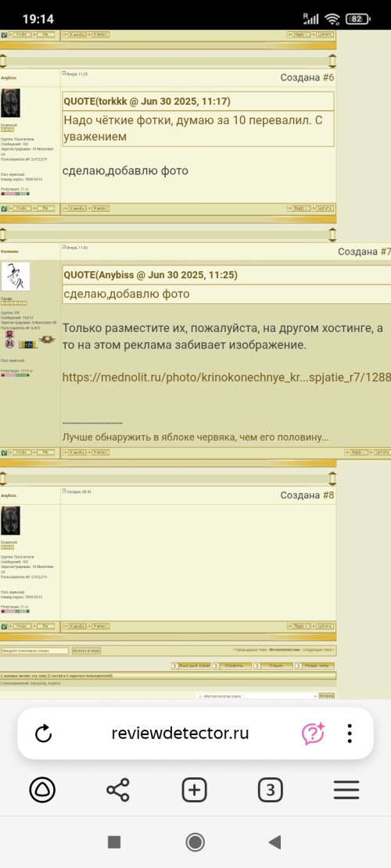The height and width of the screenshot is (868, 391).
Task: Click the green status icon under post #6
Action: click(x=4, y=208)
